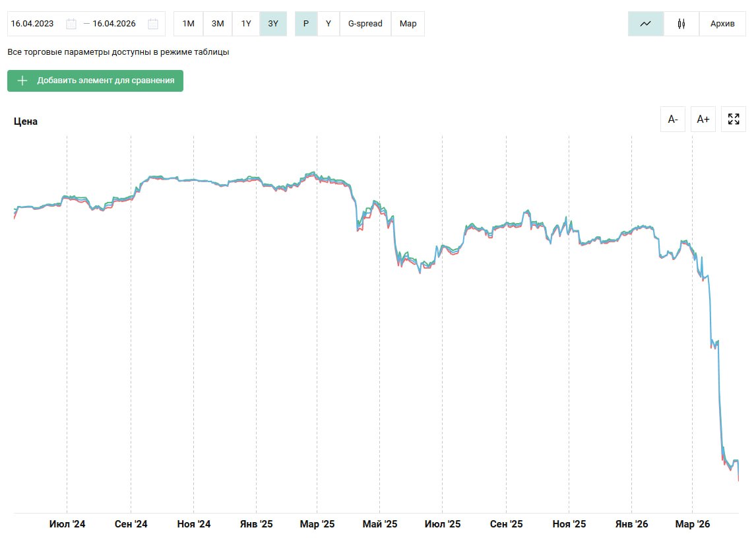Switch to the P price mode
This screenshot has width=756, height=538.
tap(306, 24)
